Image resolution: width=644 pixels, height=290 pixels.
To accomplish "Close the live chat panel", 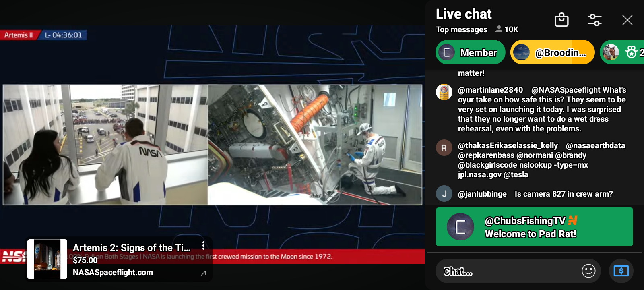I will 627,20.
